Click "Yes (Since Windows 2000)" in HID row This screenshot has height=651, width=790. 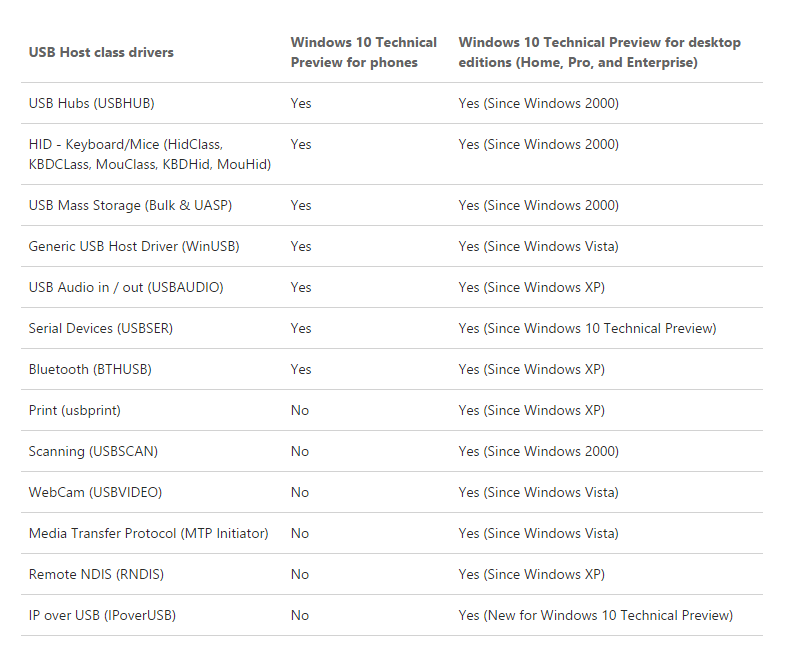pyautogui.click(x=539, y=145)
